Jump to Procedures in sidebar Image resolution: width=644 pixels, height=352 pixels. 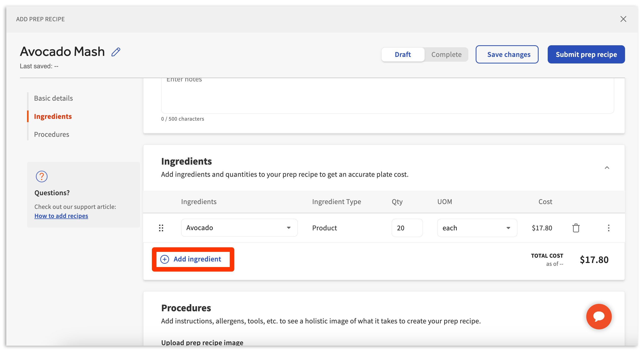tap(52, 134)
